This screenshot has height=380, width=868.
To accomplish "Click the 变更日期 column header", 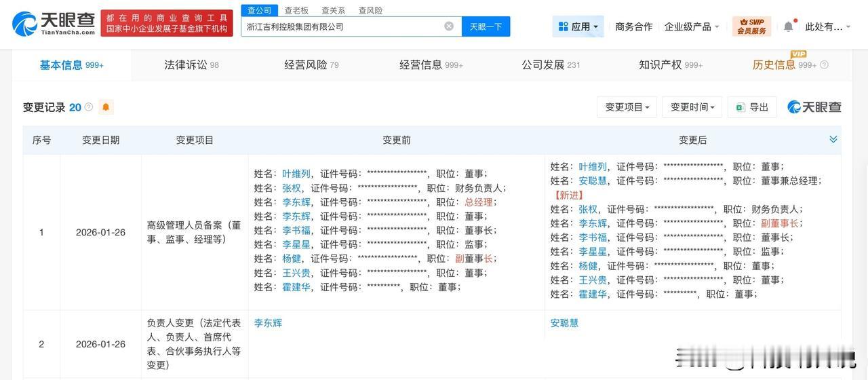I will coord(100,140).
